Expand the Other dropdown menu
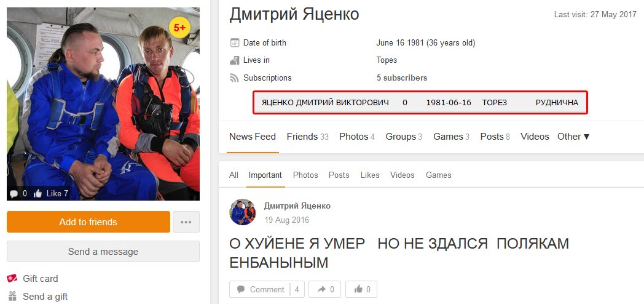Viewport: 644px width, 304px height. tap(573, 137)
